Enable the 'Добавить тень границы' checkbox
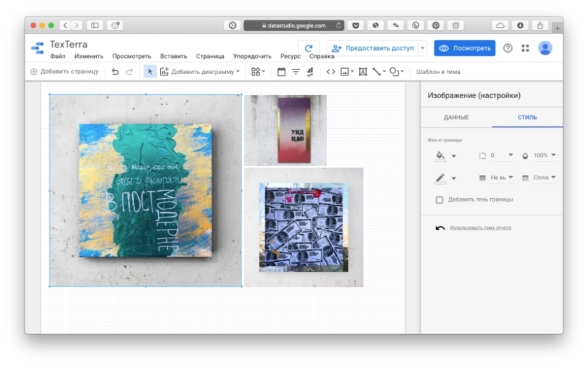The width and height of the screenshot is (588, 367). [439, 200]
